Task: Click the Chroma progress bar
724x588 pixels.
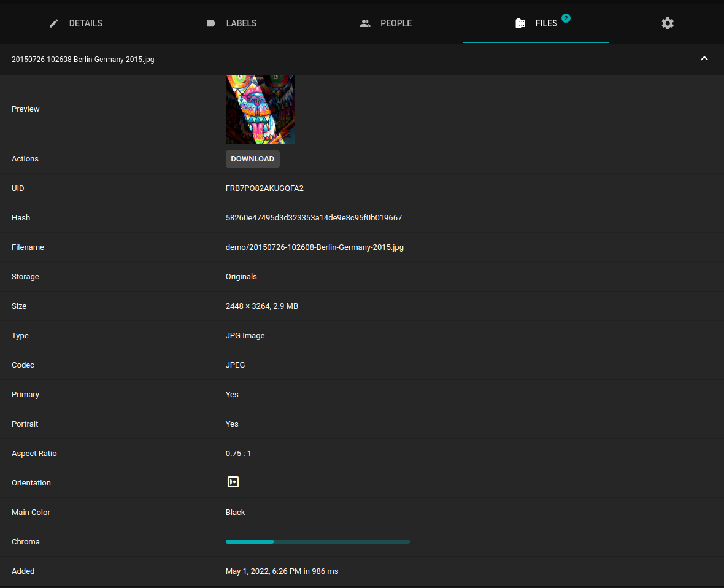Action: (x=317, y=541)
